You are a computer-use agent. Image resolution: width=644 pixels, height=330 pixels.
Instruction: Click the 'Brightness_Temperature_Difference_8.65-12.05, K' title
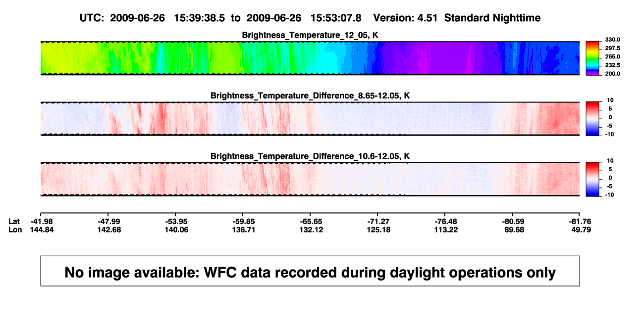[310, 95]
